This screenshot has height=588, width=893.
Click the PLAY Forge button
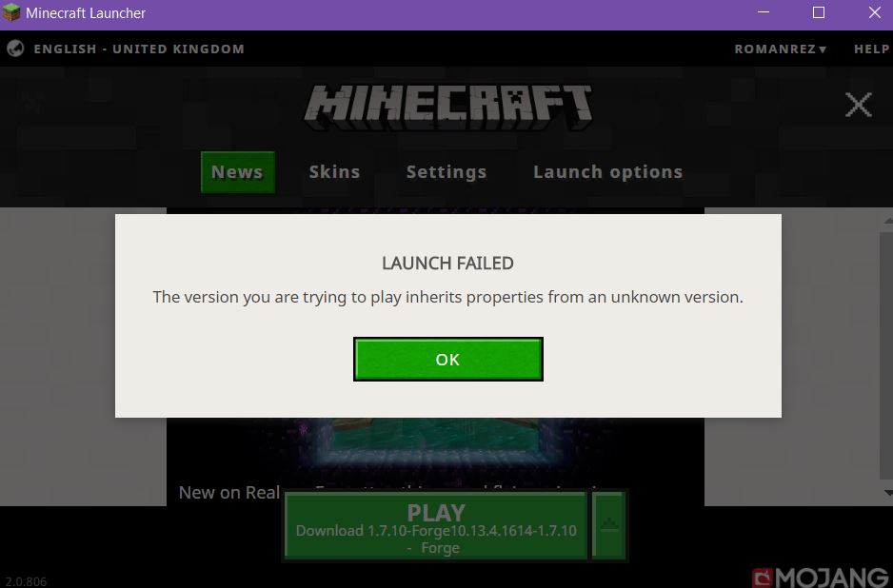[436, 525]
